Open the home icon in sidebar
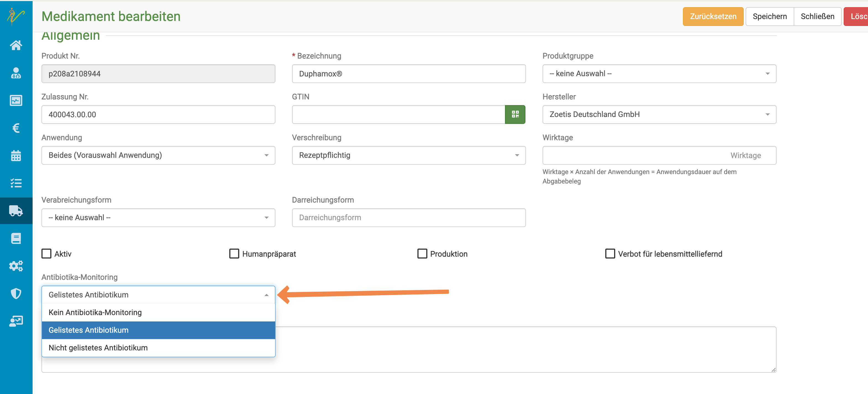Screen dimensions: 868x394 point(16,45)
